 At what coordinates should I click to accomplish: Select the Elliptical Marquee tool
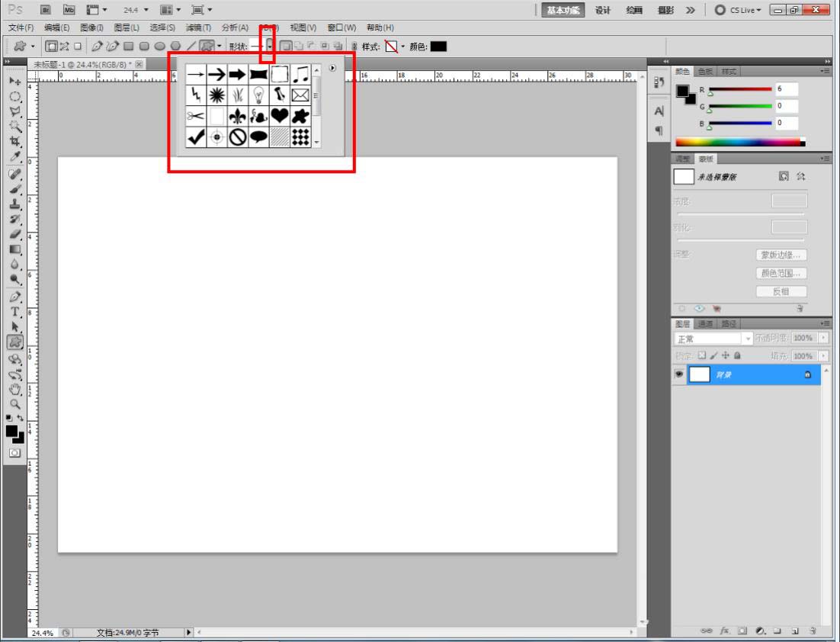pos(15,97)
